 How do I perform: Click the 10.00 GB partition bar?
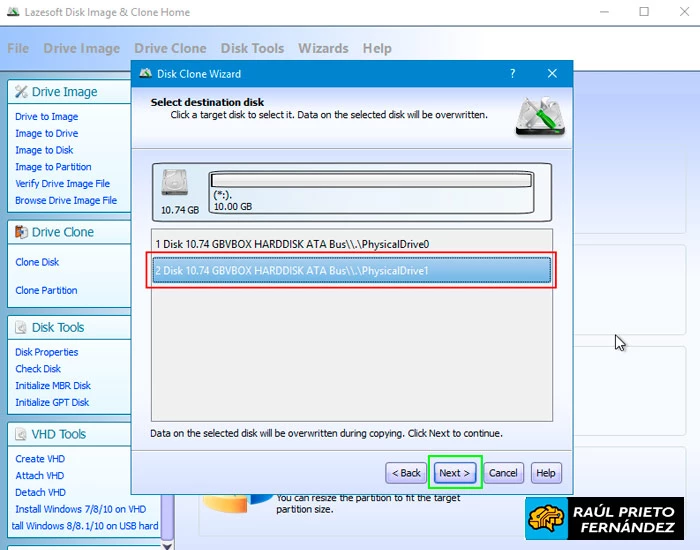point(370,180)
